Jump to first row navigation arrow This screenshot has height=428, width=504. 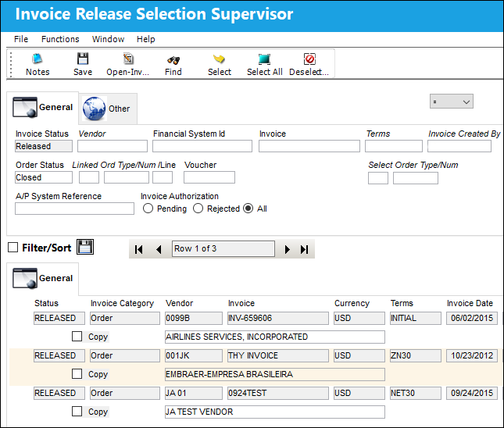139,249
